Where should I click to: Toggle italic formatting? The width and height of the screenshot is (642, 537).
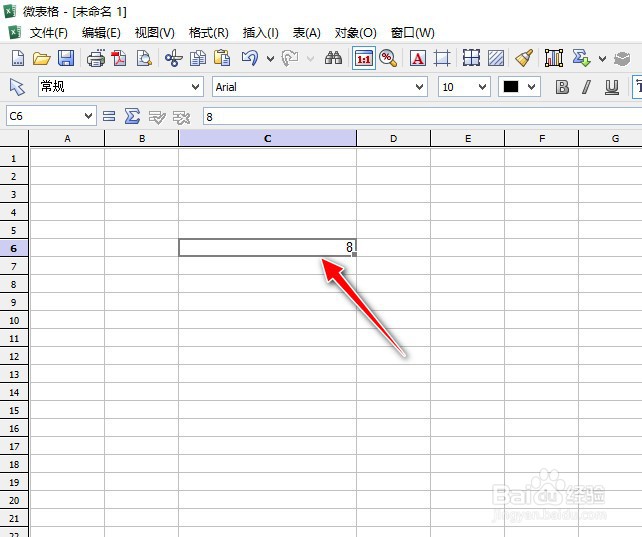click(x=586, y=87)
